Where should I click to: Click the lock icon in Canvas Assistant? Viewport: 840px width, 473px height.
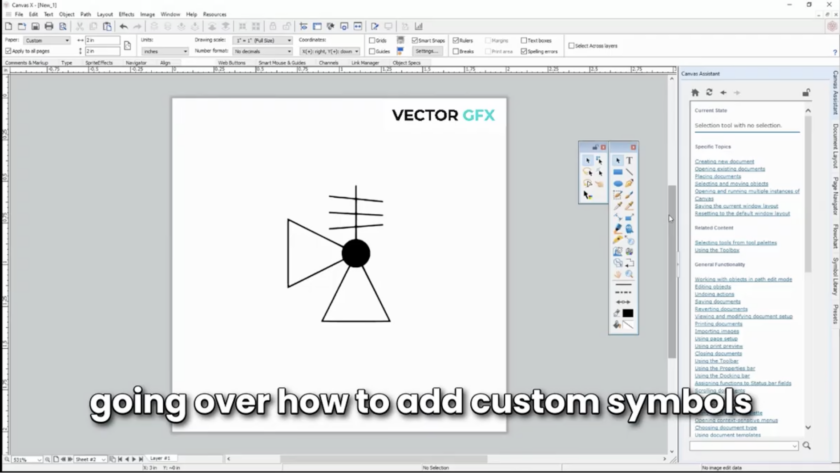[806, 93]
